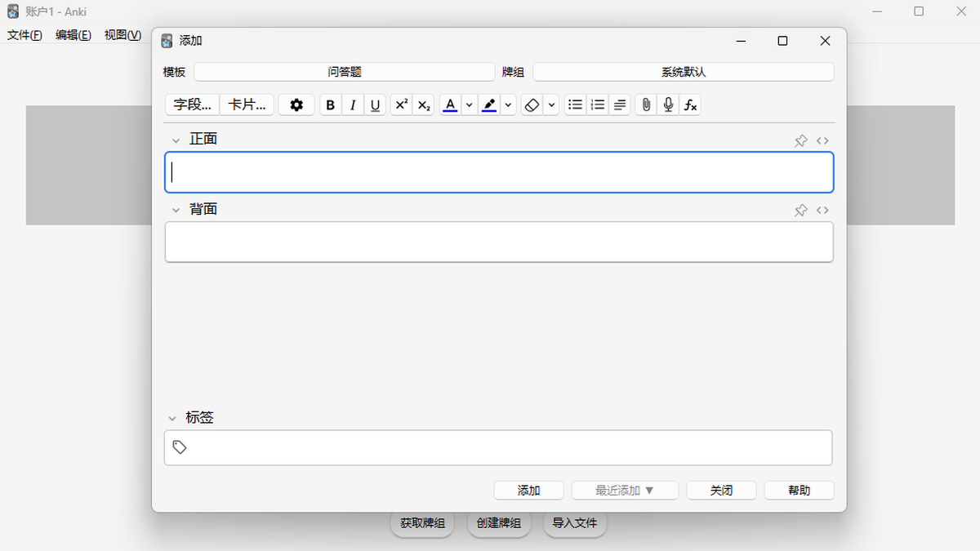This screenshot has width=980, height=551.
Task: Click 创建牌组 in main Anki window
Action: pyautogui.click(x=499, y=523)
